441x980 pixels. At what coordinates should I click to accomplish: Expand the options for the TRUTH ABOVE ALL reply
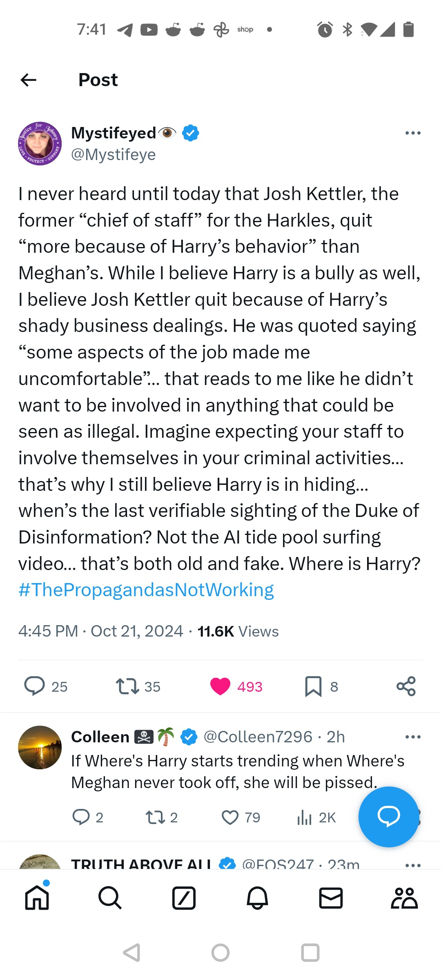pyautogui.click(x=413, y=865)
